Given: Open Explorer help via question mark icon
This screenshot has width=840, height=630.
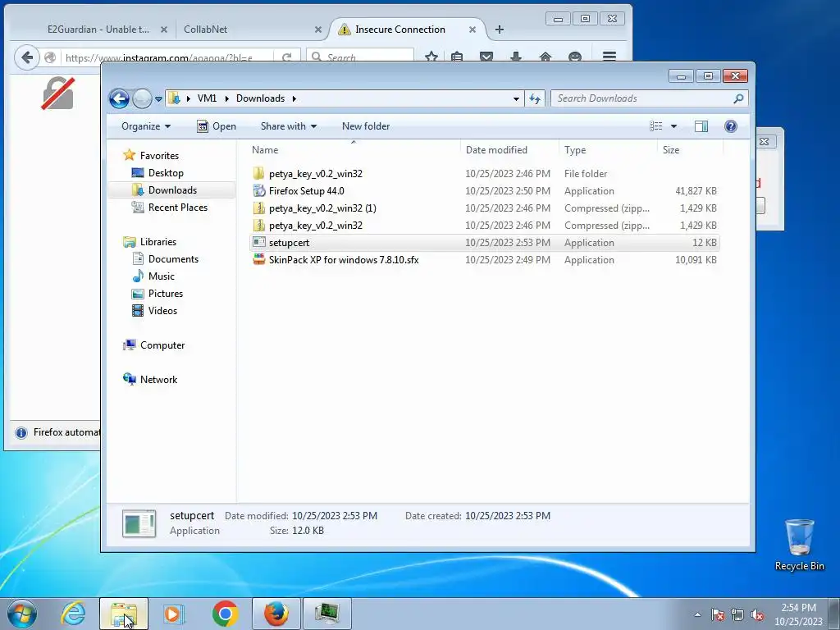Looking at the screenshot, I should click(x=731, y=126).
